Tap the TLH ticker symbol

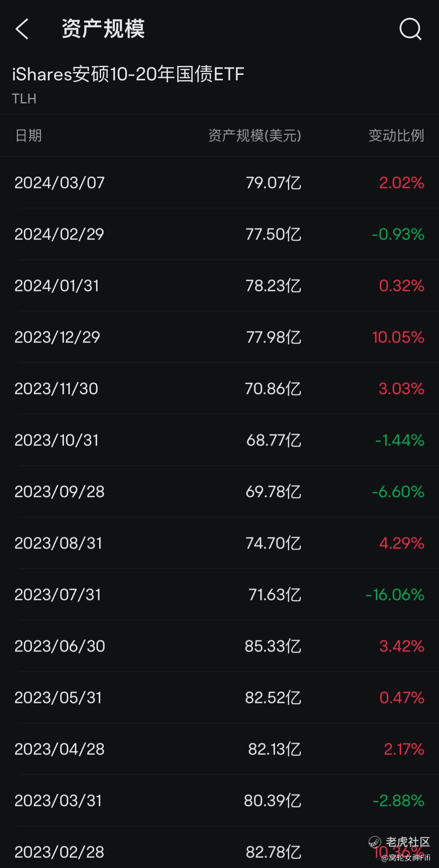pyautogui.click(x=24, y=99)
